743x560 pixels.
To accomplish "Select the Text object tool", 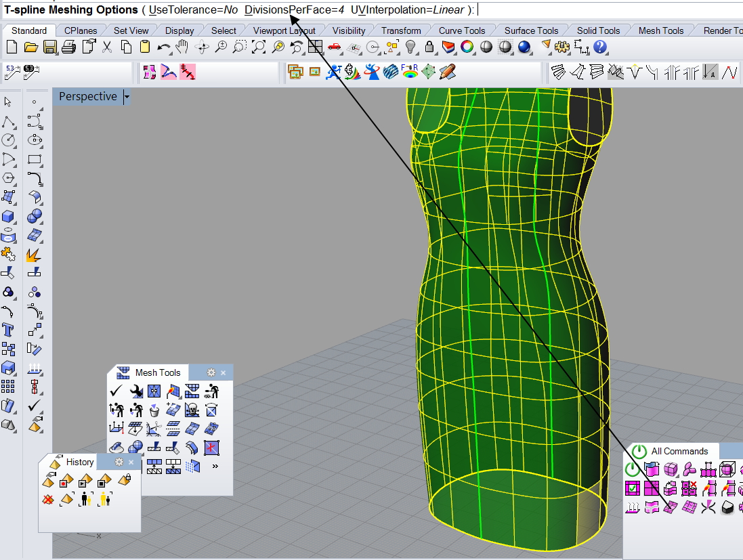I will (8, 330).
